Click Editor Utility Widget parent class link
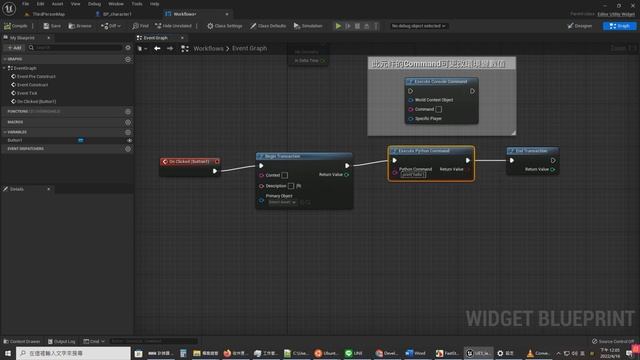This screenshot has height=360, width=640. (x=616, y=14)
